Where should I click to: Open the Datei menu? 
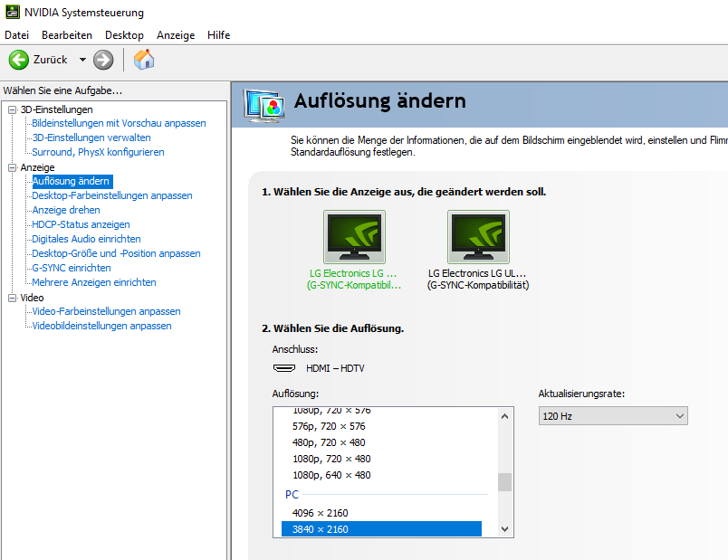click(x=16, y=35)
